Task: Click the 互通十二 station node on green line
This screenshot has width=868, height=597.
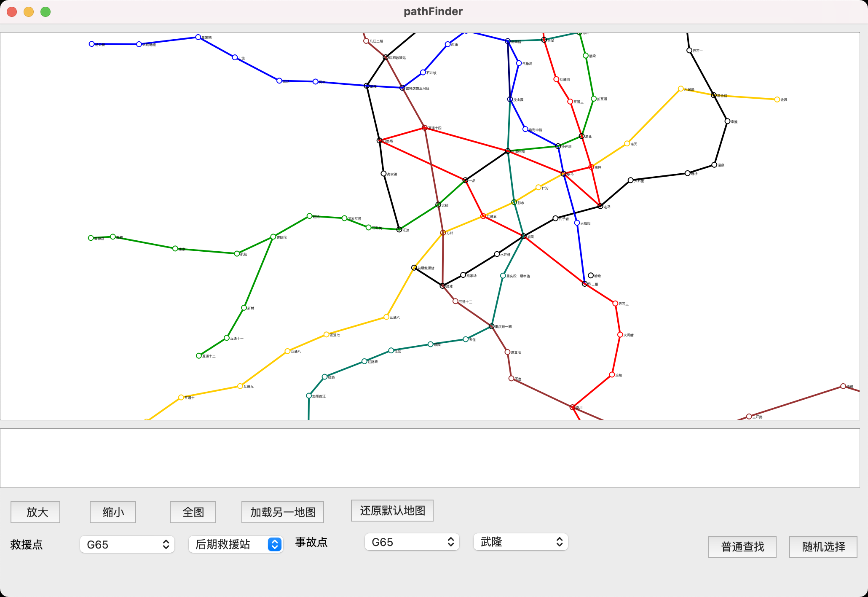Action: pos(199,356)
